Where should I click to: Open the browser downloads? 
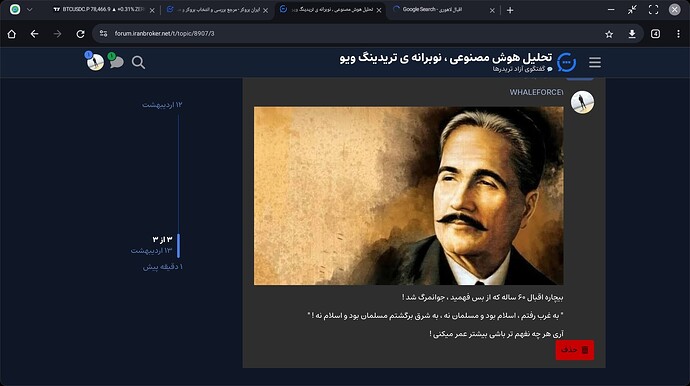tap(632, 34)
